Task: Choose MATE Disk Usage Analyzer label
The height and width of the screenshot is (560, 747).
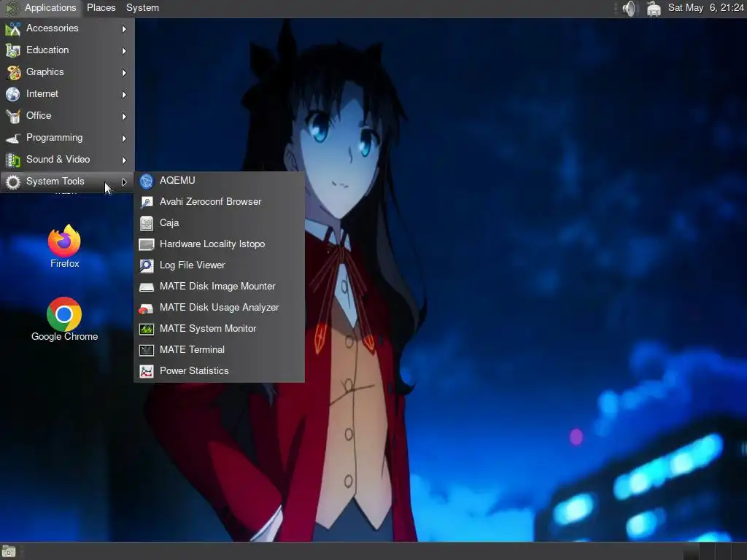Action: (219, 307)
